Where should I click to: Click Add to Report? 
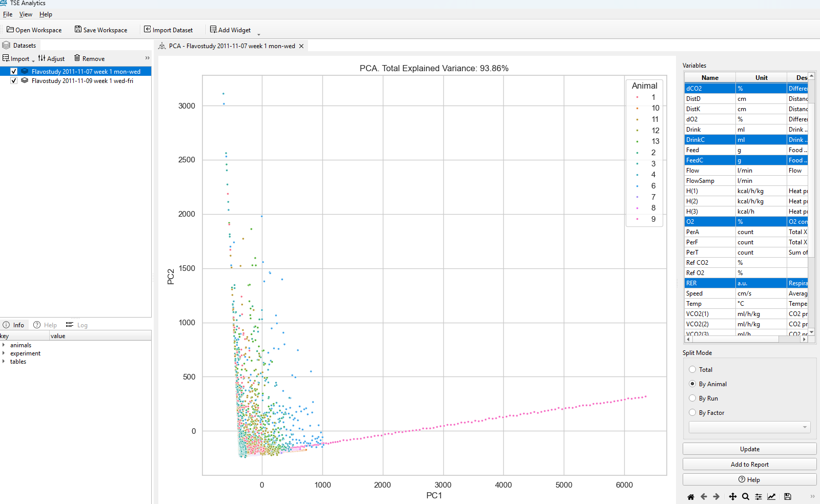[749, 464]
